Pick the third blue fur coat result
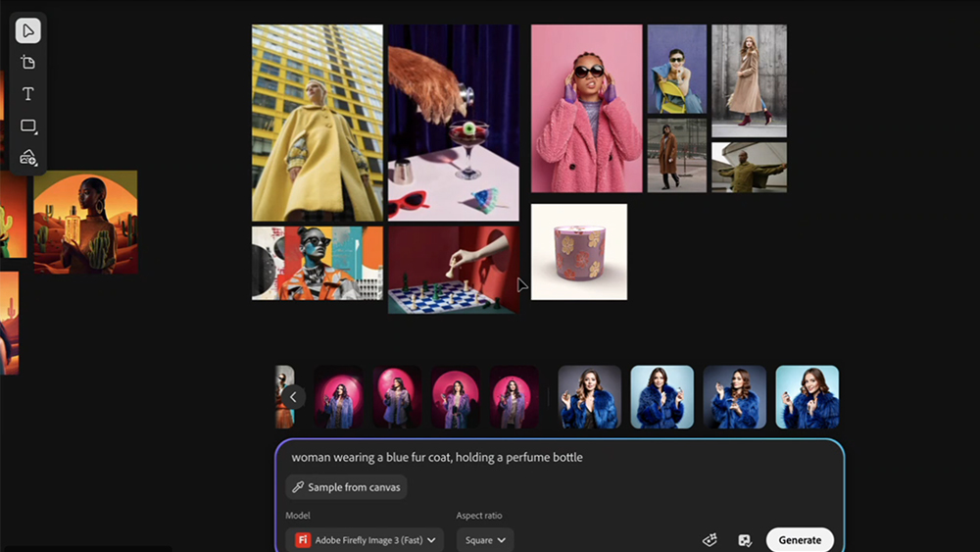 tap(735, 397)
